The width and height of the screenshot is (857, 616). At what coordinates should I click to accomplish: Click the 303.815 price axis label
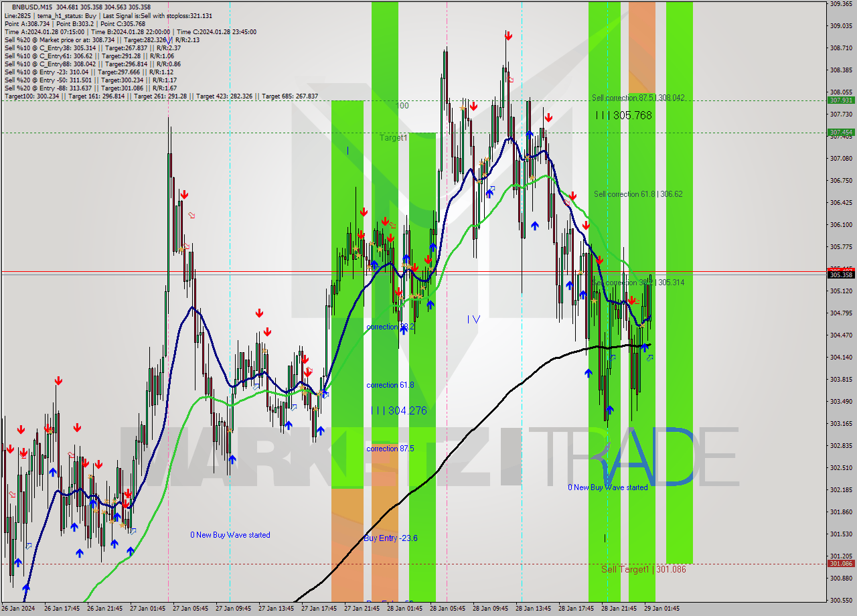tap(841, 379)
